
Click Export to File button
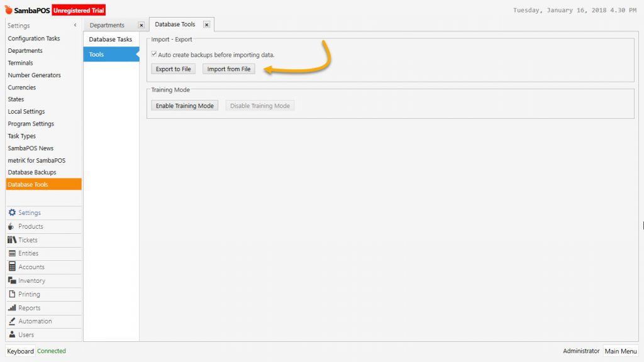click(174, 69)
